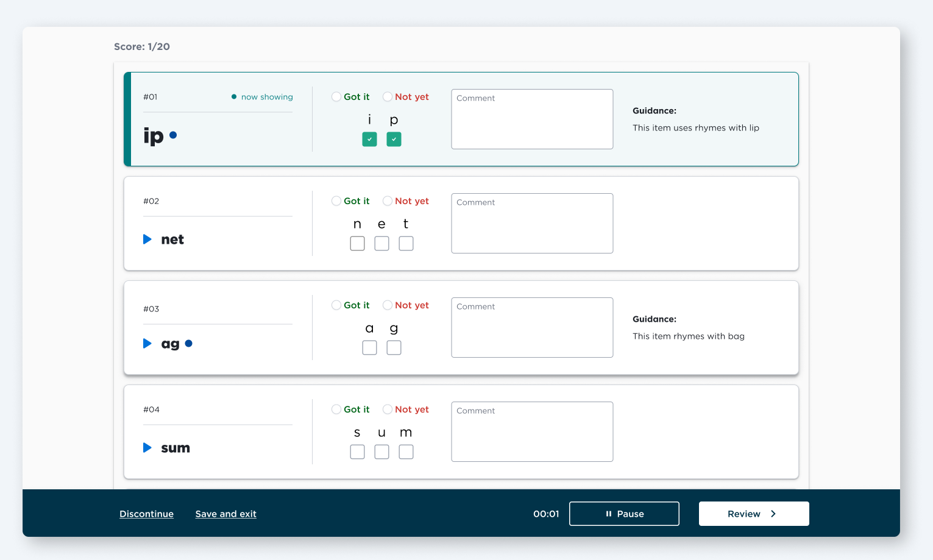Focus the Comment box for item #01
The width and height of the screenshot is (933, 560).
(x=531, y=119)
